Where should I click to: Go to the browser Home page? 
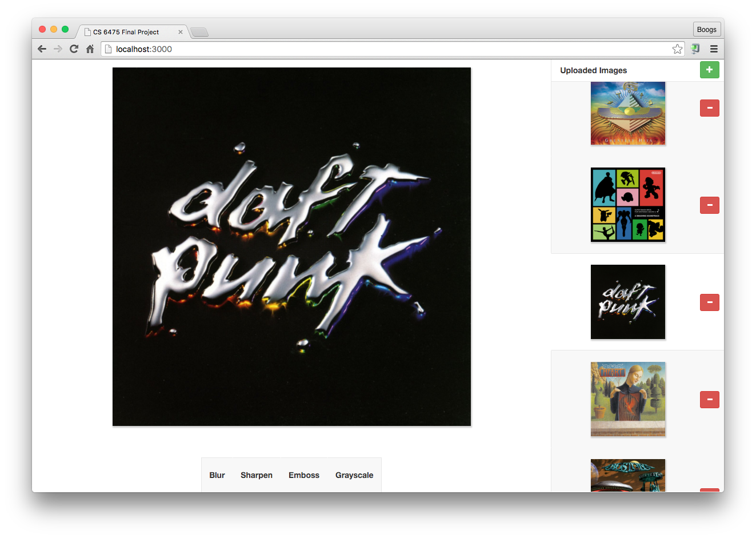click(x=90, y=49)
